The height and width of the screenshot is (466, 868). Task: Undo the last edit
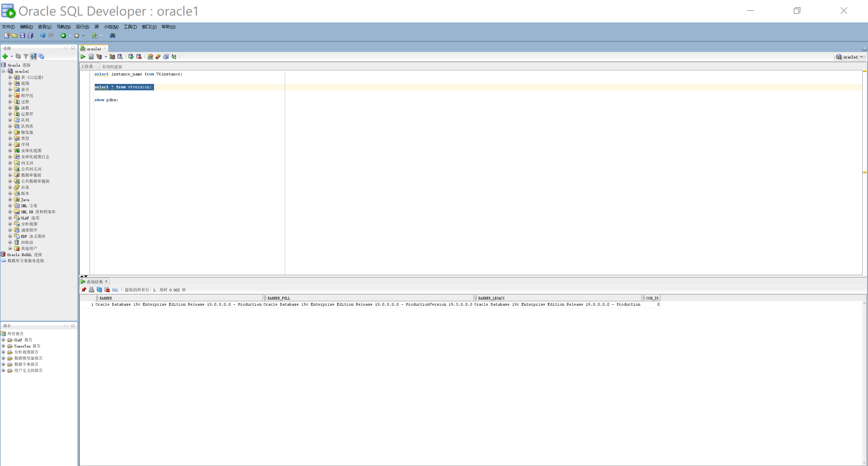42,35
